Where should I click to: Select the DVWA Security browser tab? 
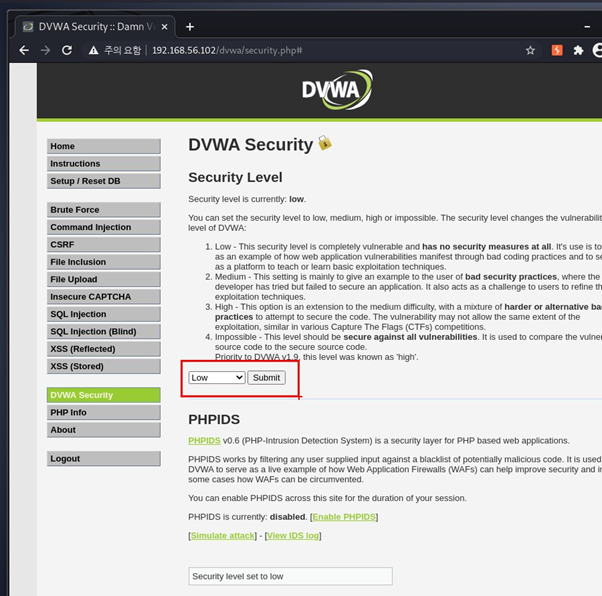click(94, 27)
